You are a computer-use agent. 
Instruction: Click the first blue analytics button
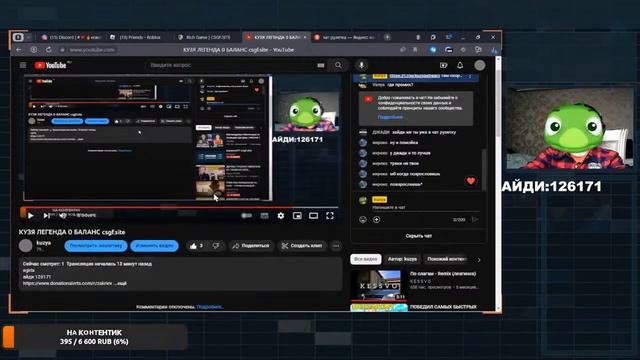pyautogui.click(x=96, y=246)
